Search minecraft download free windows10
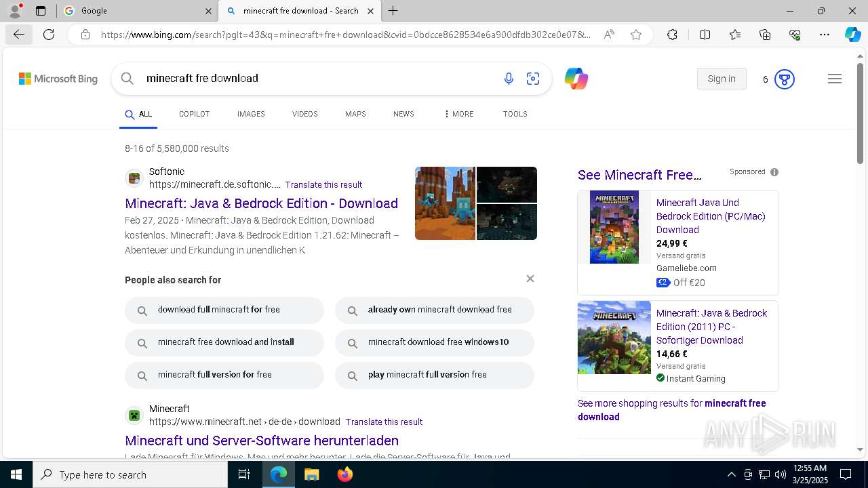The width and height of the screenshot is (868, 488). pos(435,343)
